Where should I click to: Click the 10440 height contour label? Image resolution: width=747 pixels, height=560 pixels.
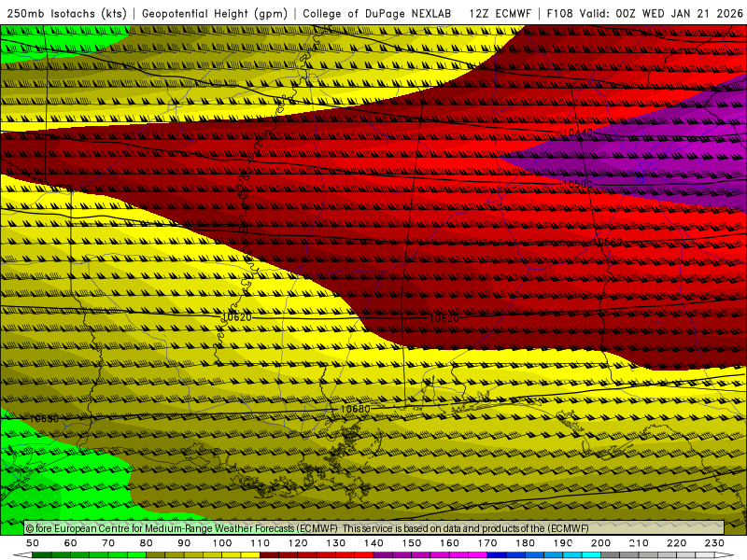pyautogui.click(x=577, y=133)
